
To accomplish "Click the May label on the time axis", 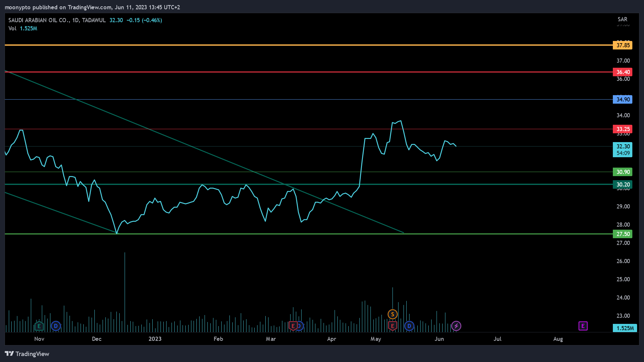I will pos(376,339).
